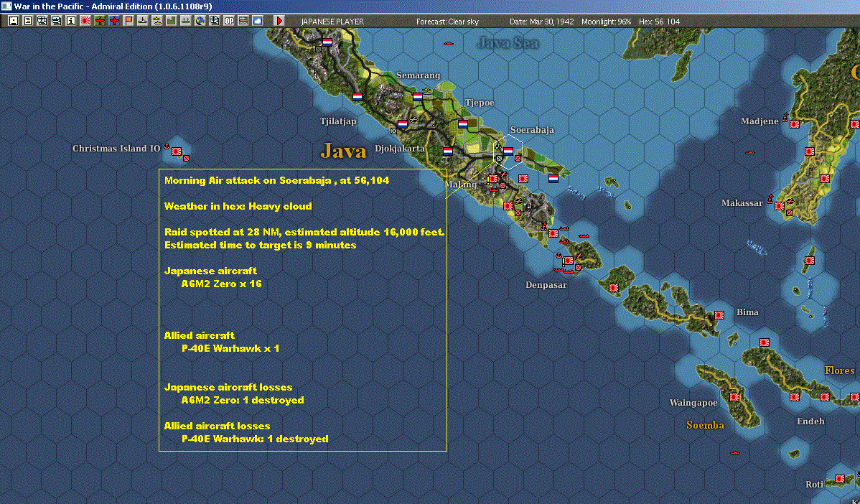Viewport: 860px width, 504px height.
Task: Select the Japanese flag at Makassar
Action: tap(779, 206)
